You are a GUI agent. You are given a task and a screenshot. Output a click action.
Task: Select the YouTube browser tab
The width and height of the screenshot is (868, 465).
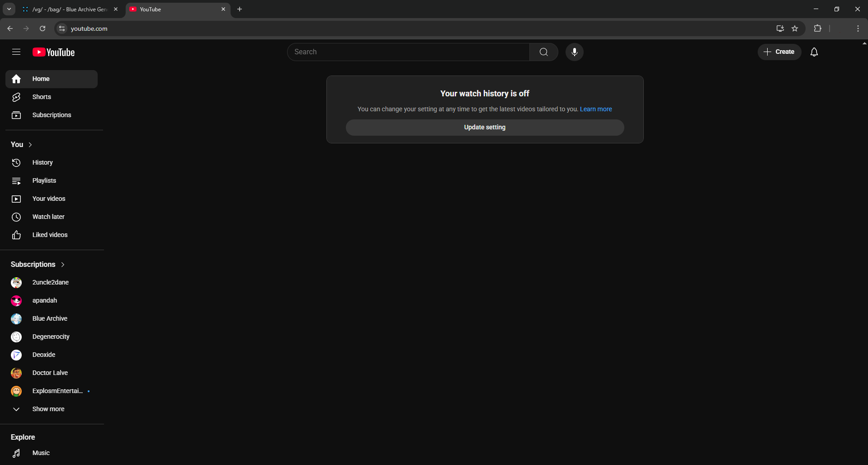pos(178,9)
